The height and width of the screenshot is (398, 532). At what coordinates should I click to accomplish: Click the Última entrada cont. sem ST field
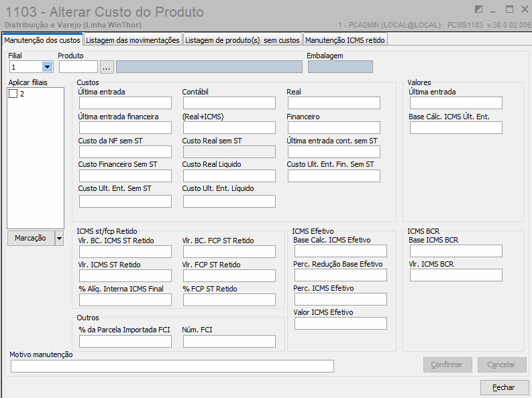(334, 151)
